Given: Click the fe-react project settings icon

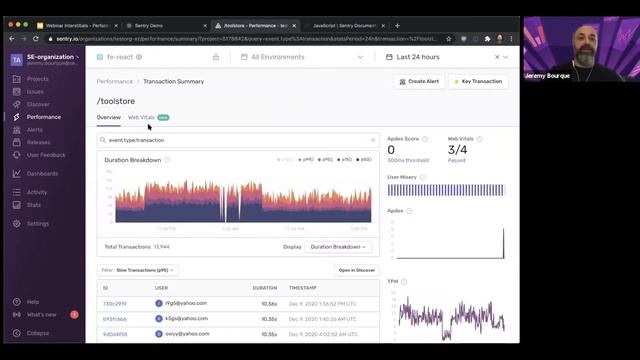Looking at the screenshot, I should pyautogui.click(x=139, y=57).
